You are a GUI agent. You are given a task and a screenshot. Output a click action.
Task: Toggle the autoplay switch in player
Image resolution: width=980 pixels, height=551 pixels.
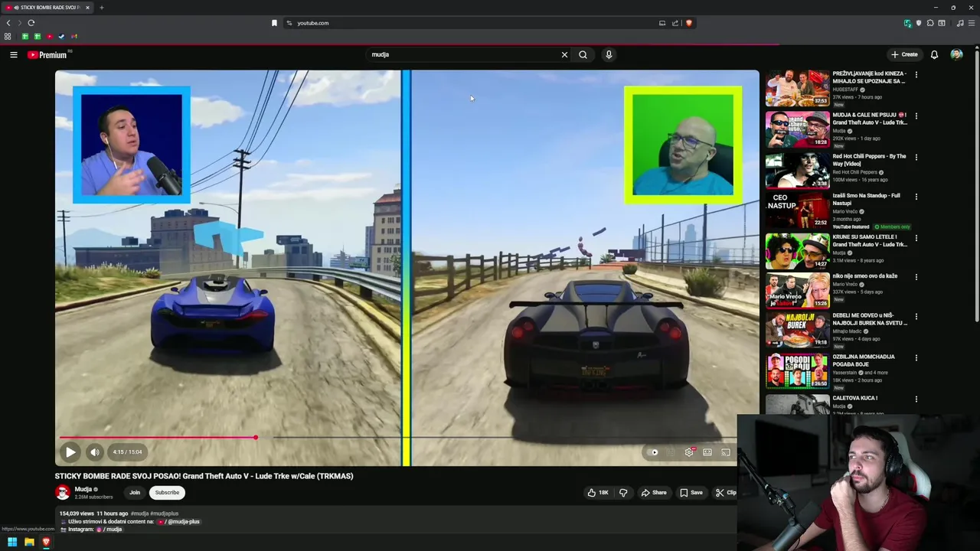click(653, 452)
